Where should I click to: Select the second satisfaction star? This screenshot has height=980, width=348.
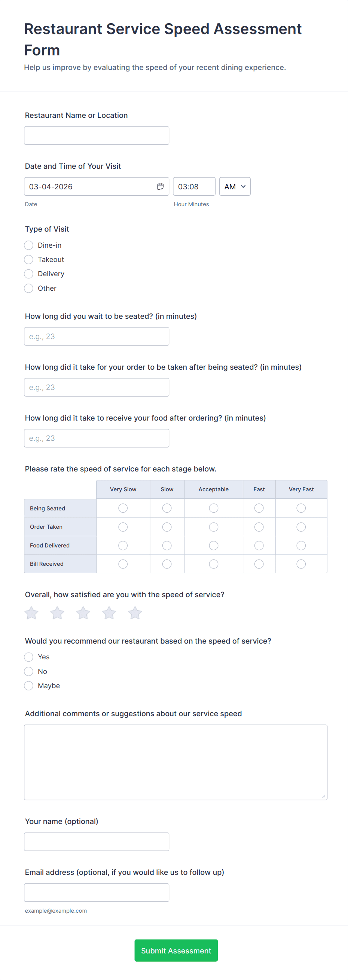[x=57, y=613]
